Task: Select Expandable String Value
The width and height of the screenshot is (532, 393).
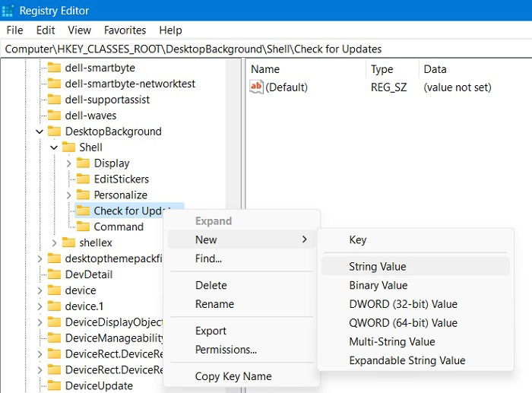Action: (415, 360)
